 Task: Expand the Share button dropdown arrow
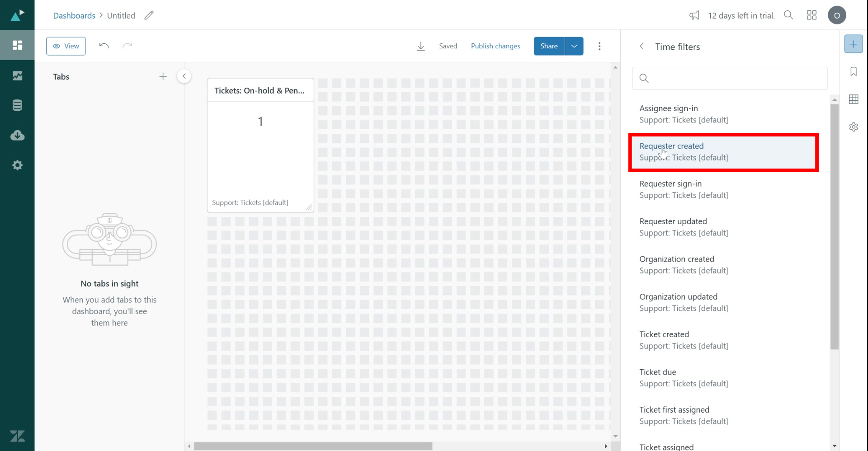tap(574, 46)
